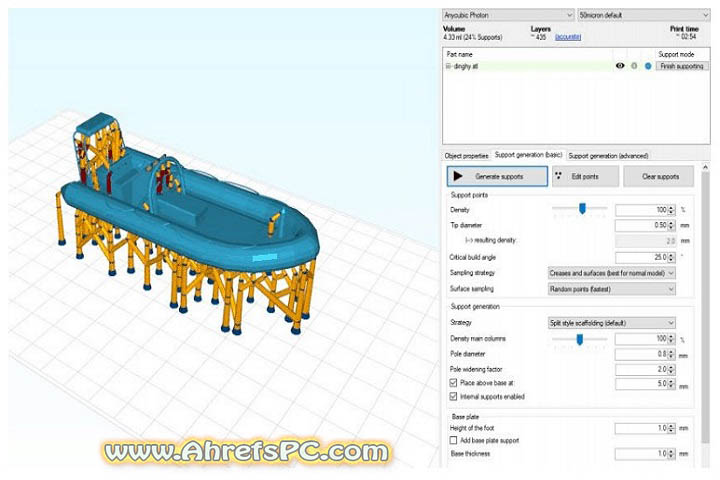Expand the dinghy.stl tree row
This screenshot has width=720, height=480.
(448, 66)
